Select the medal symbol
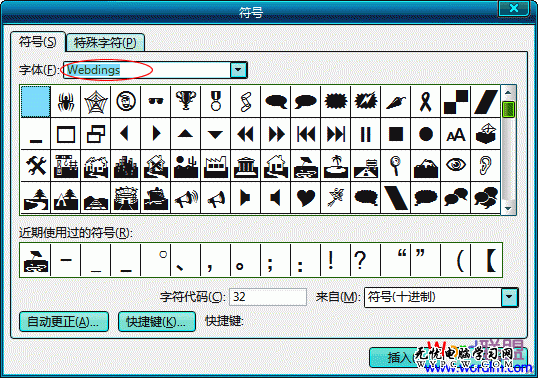 pyautogui.click(x=215, y=102)
